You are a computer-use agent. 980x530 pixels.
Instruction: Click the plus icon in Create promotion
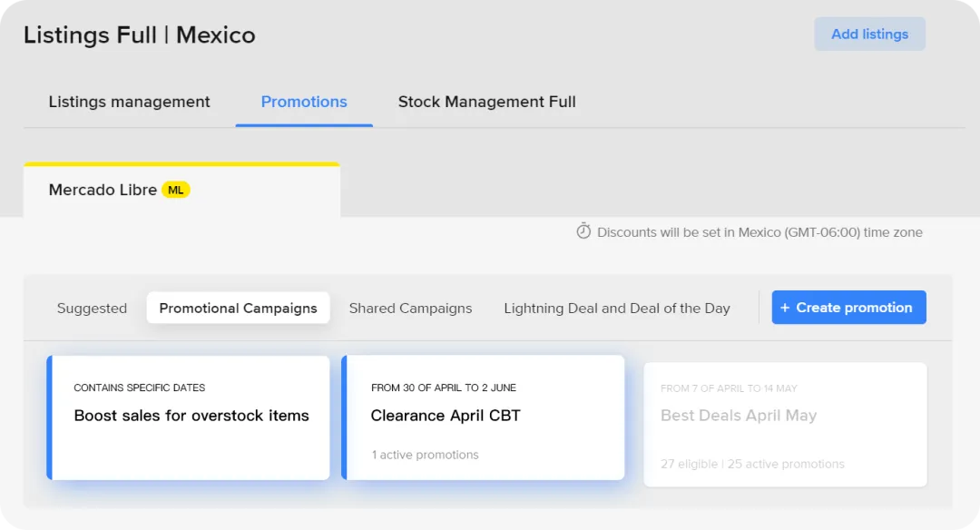click(x=785, y=308)
